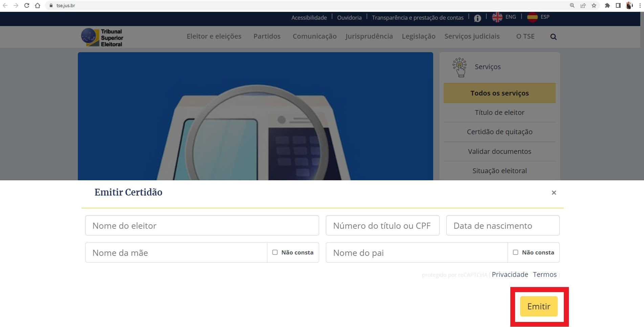Open Serviços judiciais menu
The width and height of the screenshot is (644, 327).
(472, 36)
